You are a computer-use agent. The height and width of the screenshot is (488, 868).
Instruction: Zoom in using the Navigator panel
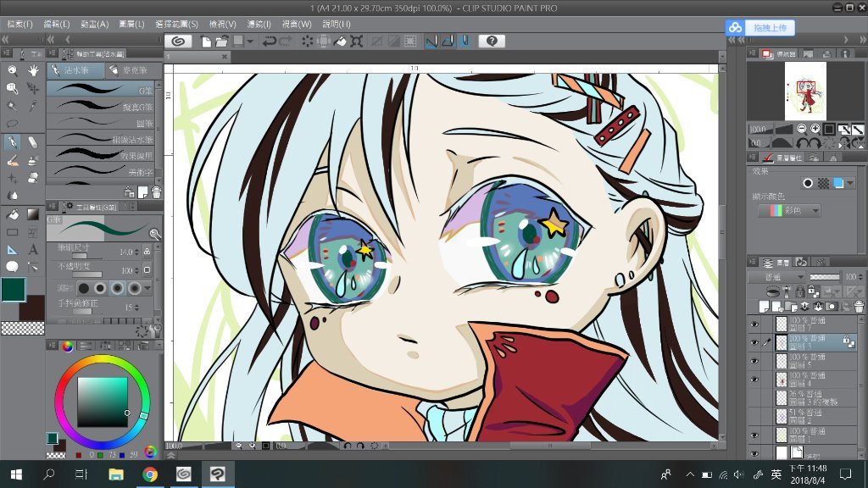coord(815,129)
